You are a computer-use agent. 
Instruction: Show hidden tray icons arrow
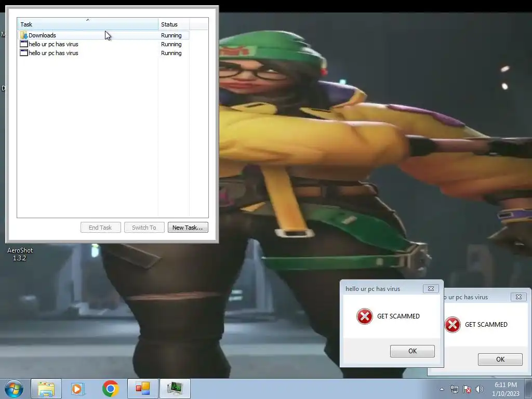coord(442,389)
